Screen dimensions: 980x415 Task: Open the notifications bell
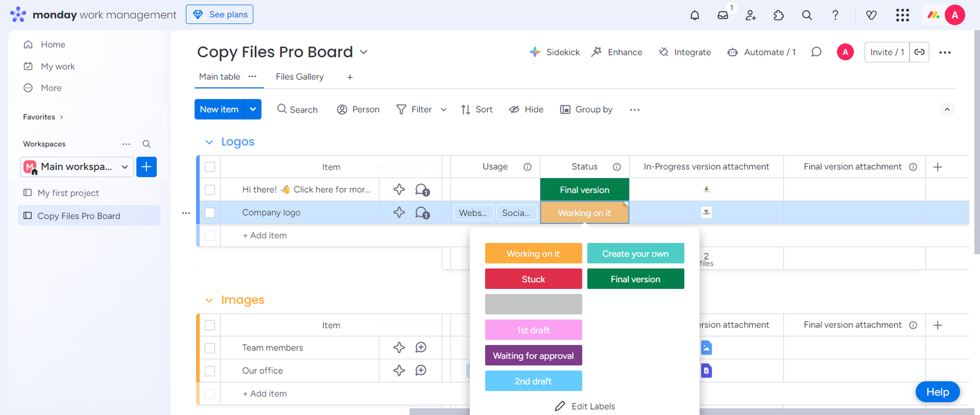point(695,15)
